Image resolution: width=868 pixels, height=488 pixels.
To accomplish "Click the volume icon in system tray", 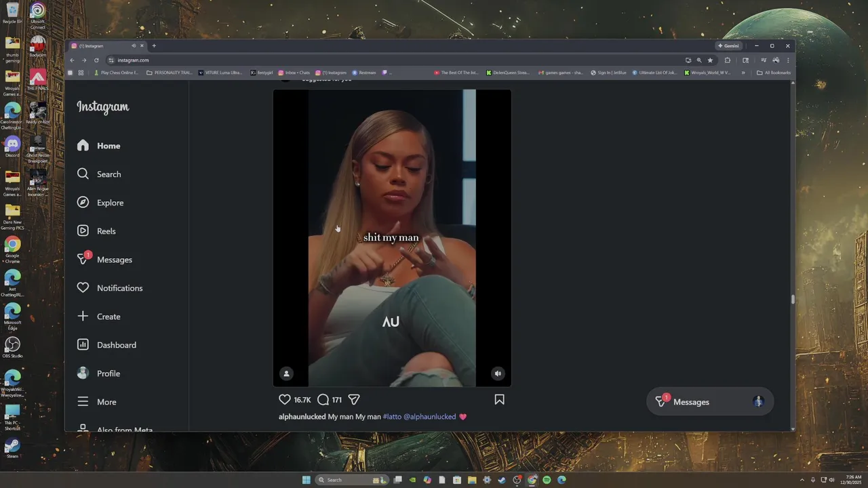I will 831,480.
